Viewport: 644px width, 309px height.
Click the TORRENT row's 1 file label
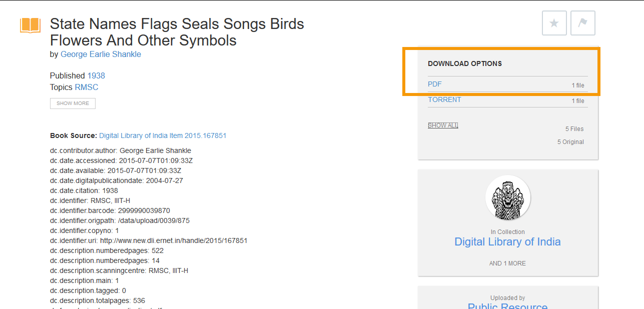coord(578,101)
